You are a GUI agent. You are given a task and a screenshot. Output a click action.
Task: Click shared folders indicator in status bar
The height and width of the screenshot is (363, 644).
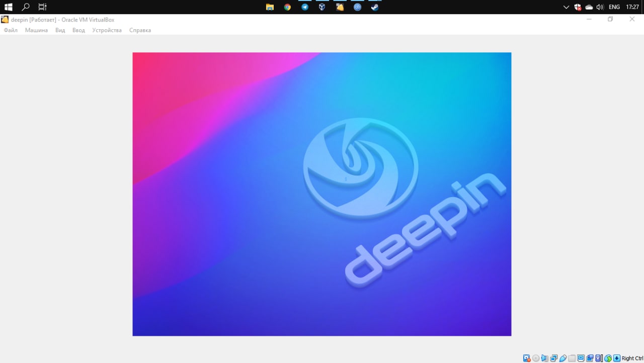click(572, 358)
